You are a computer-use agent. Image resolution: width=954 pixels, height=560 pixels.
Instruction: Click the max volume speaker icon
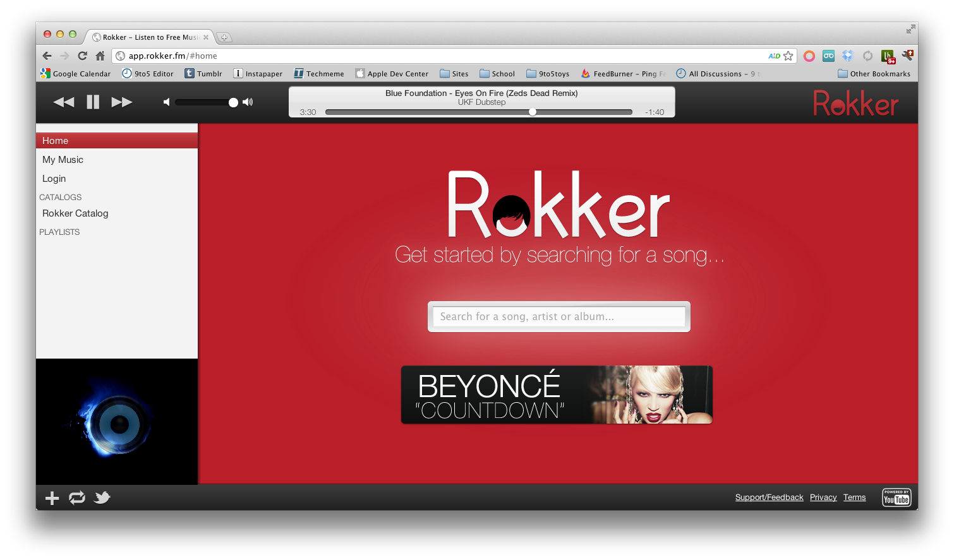click(248, 102)
